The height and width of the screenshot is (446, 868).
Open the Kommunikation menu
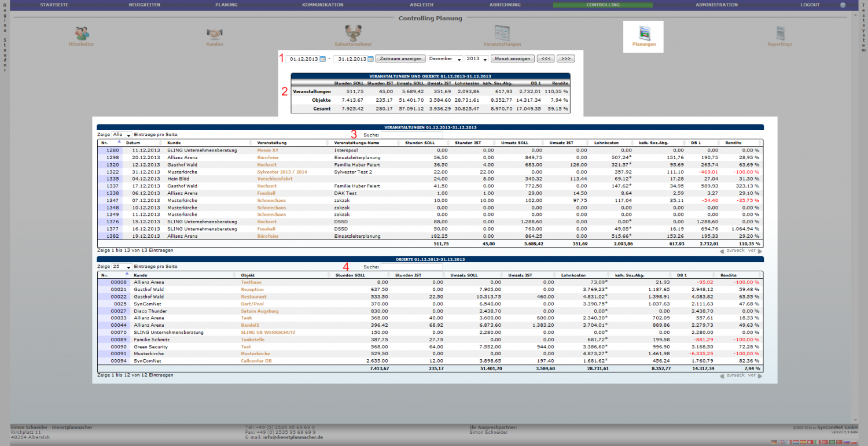[x=322, y=5]
